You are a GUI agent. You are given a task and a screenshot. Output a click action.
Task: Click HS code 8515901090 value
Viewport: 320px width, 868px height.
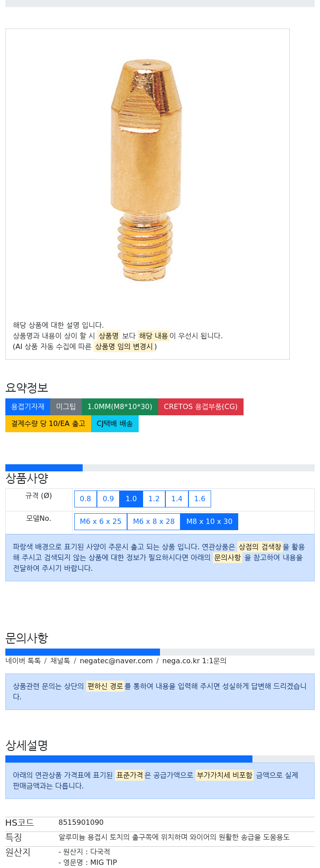tap(81, 823)
